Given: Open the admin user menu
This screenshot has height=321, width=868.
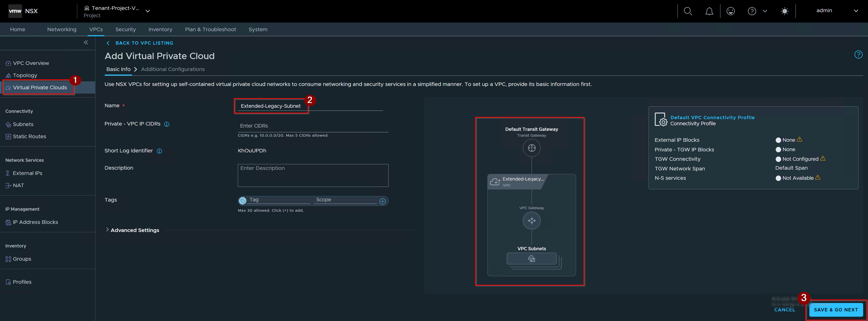Looking at the screenshot, I should point(837,11).
